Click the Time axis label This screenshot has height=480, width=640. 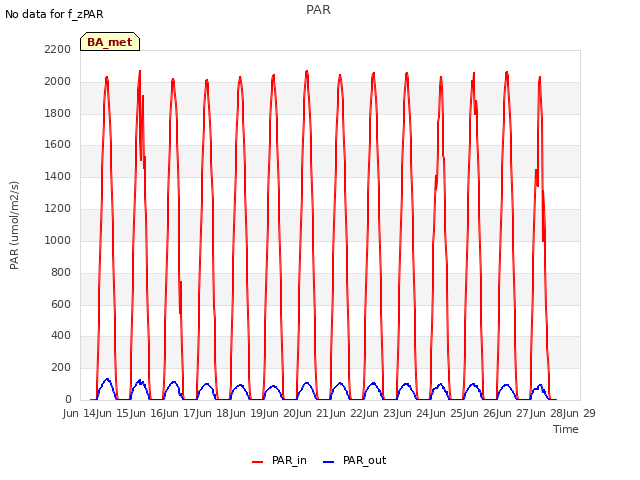point(566,429)
